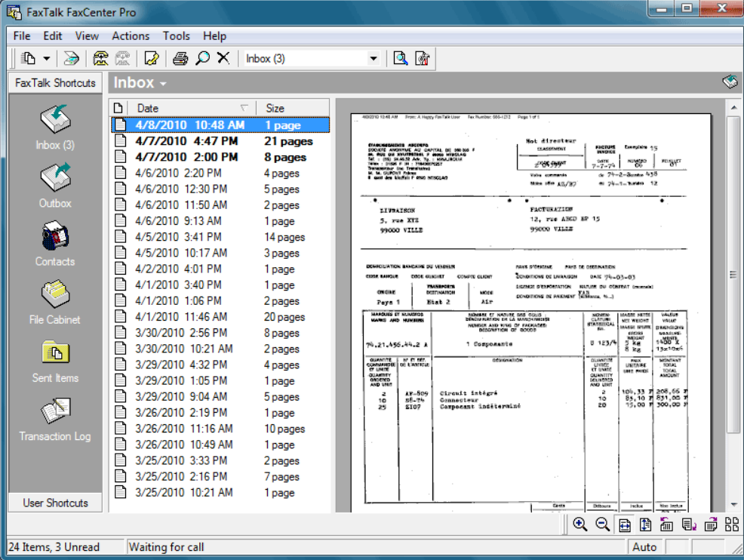Click the preview vertical scrollbar thumb

click(734, 274)
